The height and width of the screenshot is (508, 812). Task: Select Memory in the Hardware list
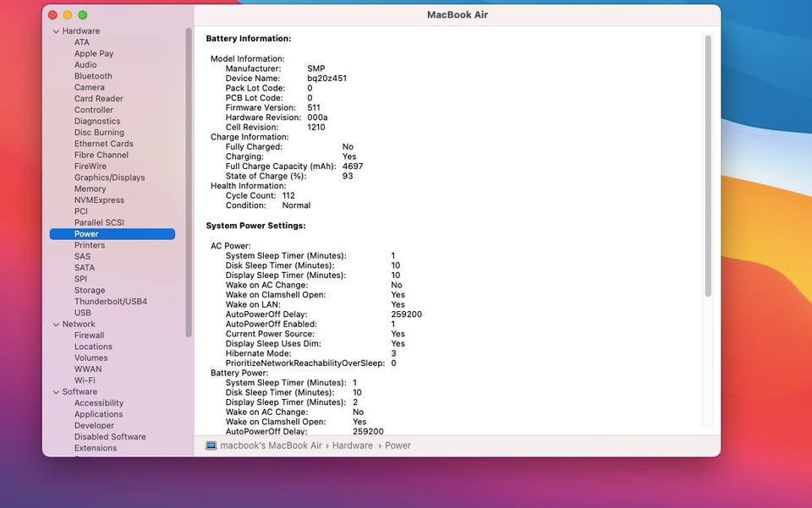tap(90, 189)
